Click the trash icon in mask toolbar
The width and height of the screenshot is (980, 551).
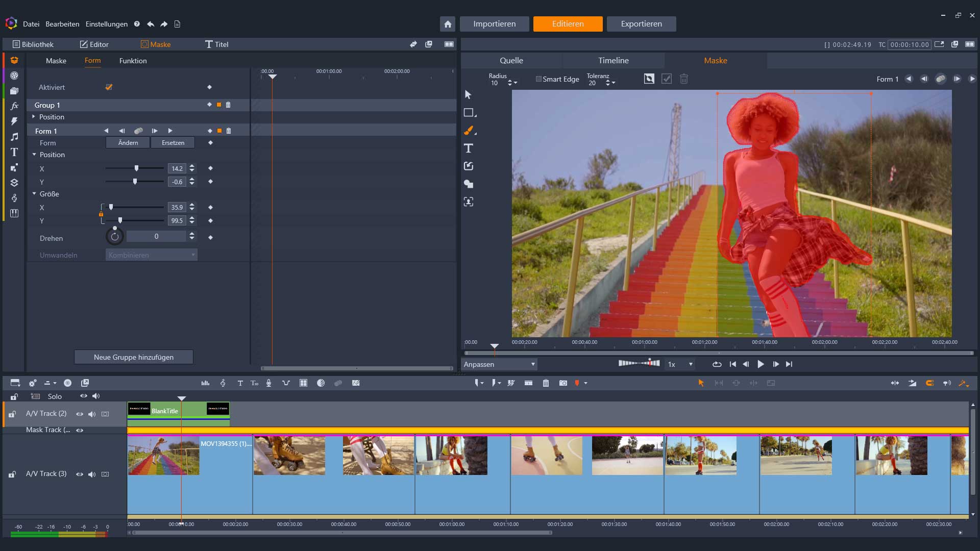coord(684,79)
